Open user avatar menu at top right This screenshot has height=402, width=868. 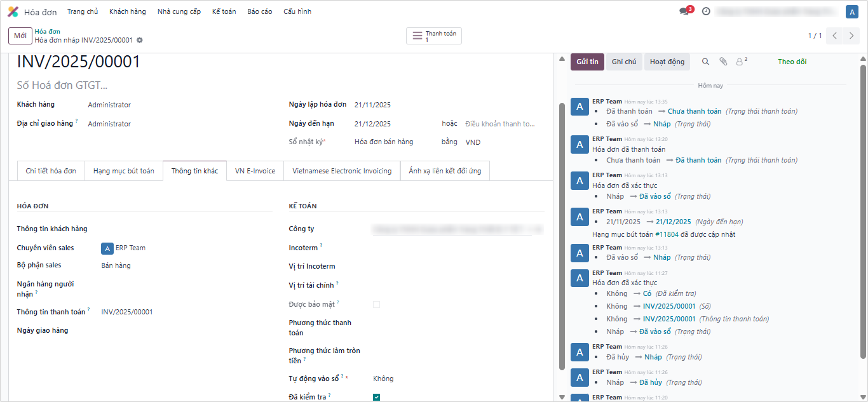pos(851,11)
